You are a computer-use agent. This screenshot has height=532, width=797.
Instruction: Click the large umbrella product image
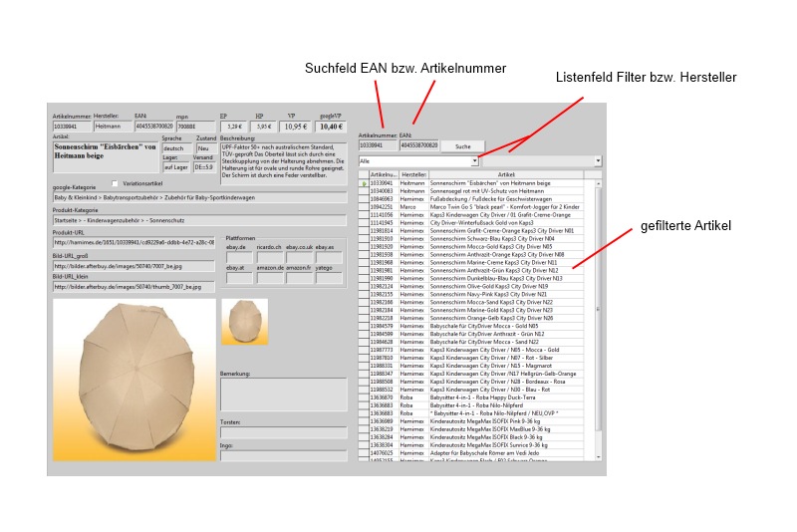tap(134, 380)
